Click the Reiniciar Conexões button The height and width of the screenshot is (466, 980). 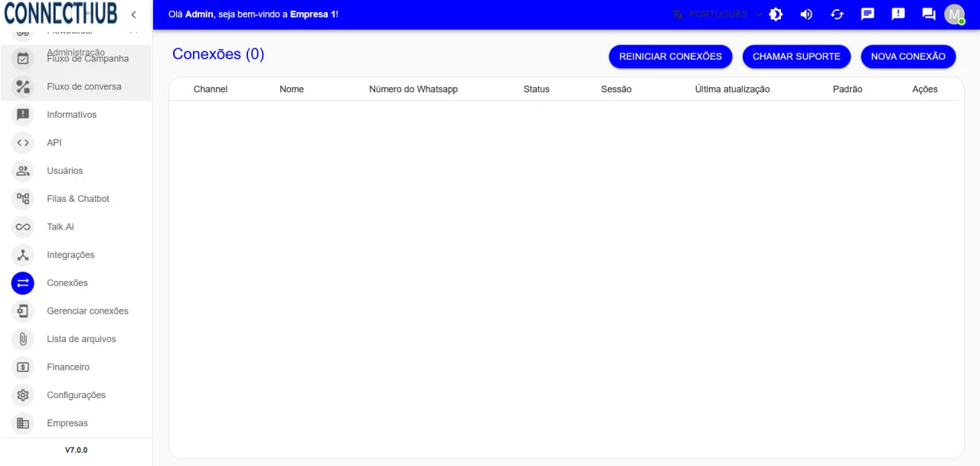coord(670,57)
